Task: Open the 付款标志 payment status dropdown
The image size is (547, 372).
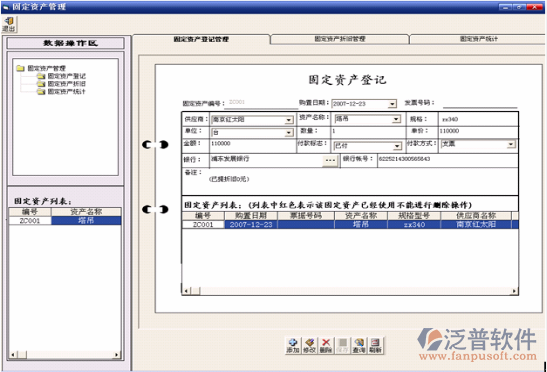Action: tap(397, 146)
